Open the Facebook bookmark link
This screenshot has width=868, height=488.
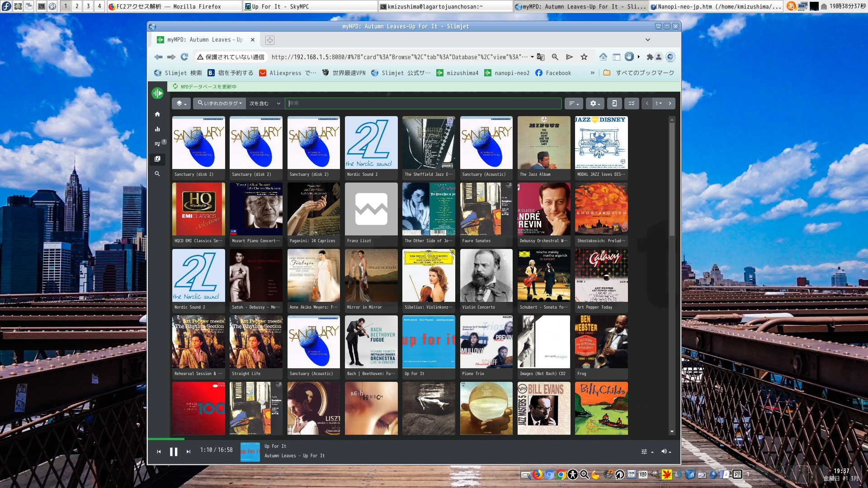pos(553,73)
